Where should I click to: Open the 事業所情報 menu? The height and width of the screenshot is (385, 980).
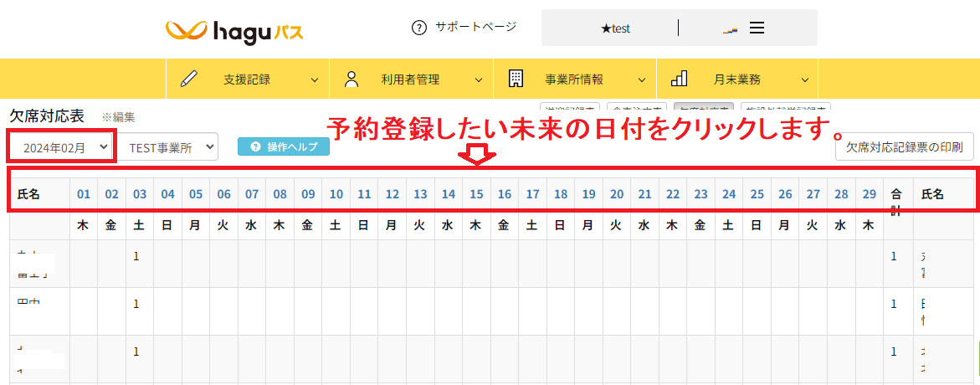(x=574, y=80)
